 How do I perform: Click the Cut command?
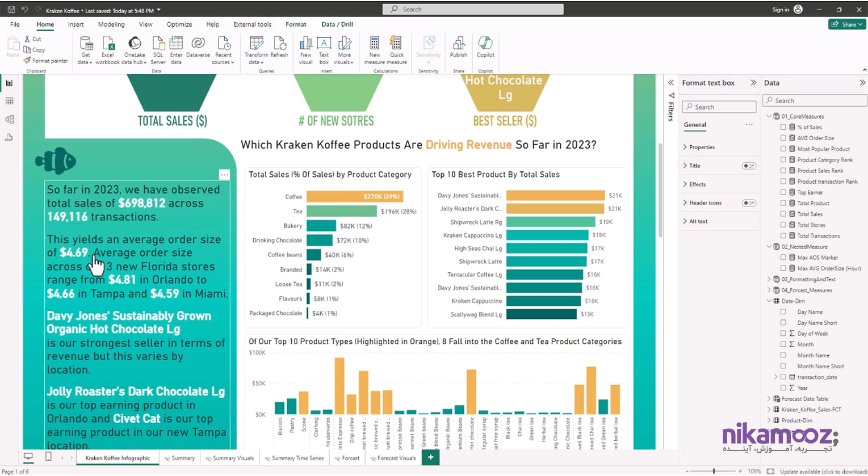click(32, 39)
